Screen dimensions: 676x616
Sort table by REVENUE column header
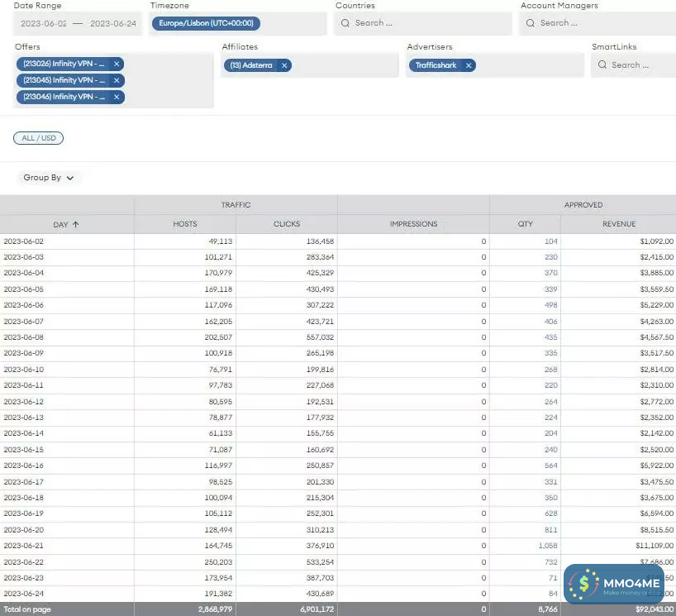coord(619,224)
